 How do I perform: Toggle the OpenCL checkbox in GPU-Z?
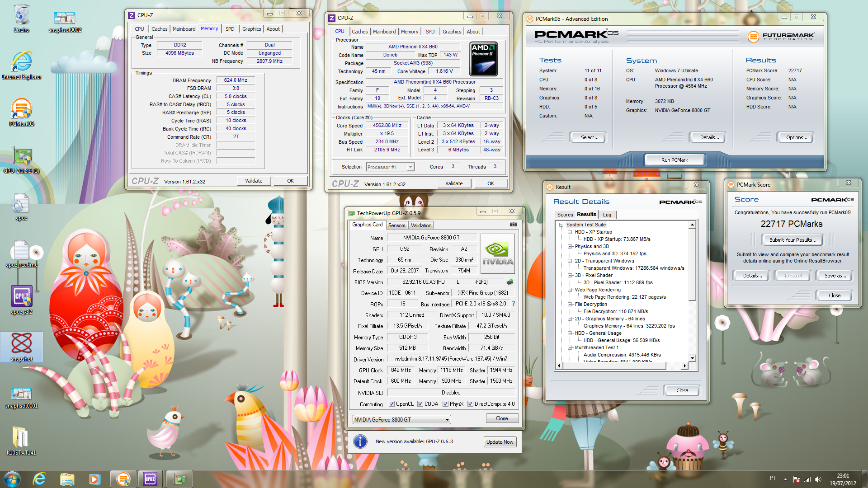tap(392, 404)
